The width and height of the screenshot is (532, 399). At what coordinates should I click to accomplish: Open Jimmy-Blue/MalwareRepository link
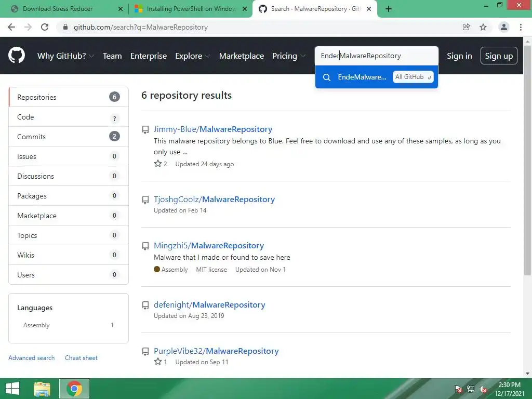point(213,129)
